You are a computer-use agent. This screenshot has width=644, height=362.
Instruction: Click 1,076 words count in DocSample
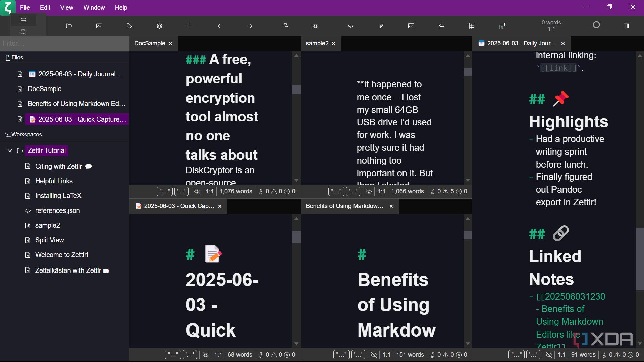pyautogui.click(x=236, y=191)
